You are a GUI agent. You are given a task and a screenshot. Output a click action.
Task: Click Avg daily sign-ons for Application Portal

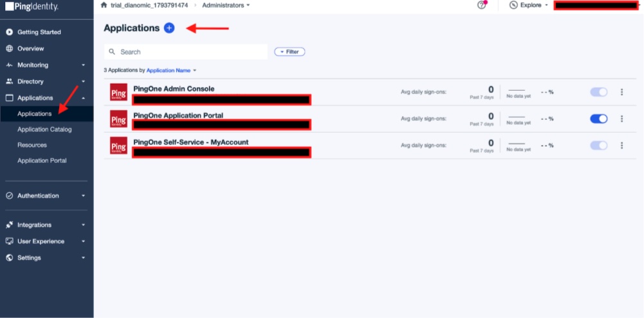423,118
